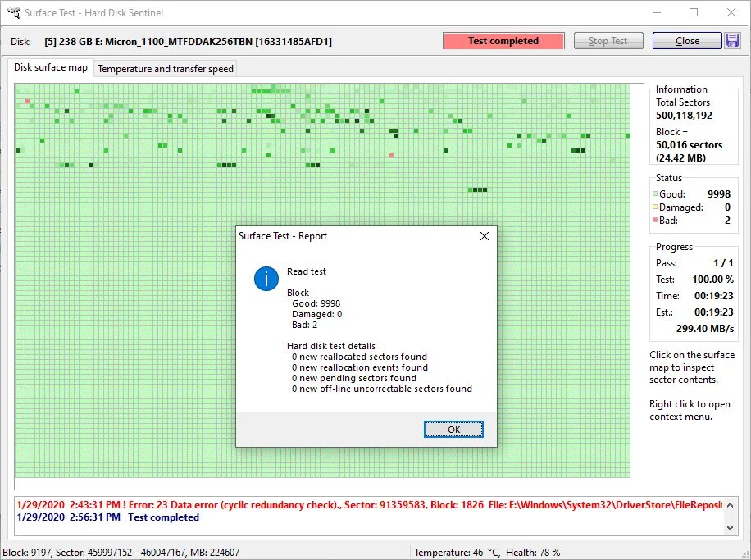Screen dimensions: 751x560
Task: Click the Good count 9998 in Status
Action: [719, 194]
